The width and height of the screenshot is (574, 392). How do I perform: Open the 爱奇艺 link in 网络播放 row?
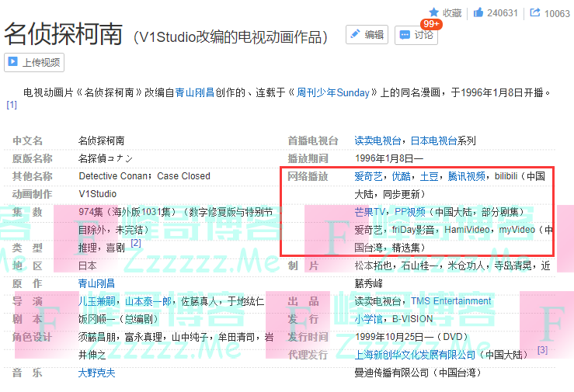click(368, 176)
